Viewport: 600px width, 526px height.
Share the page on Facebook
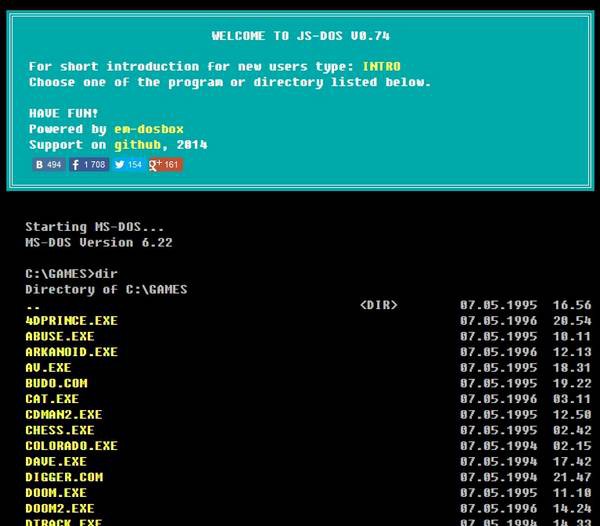pyautogui.click(x=88, y=164)
